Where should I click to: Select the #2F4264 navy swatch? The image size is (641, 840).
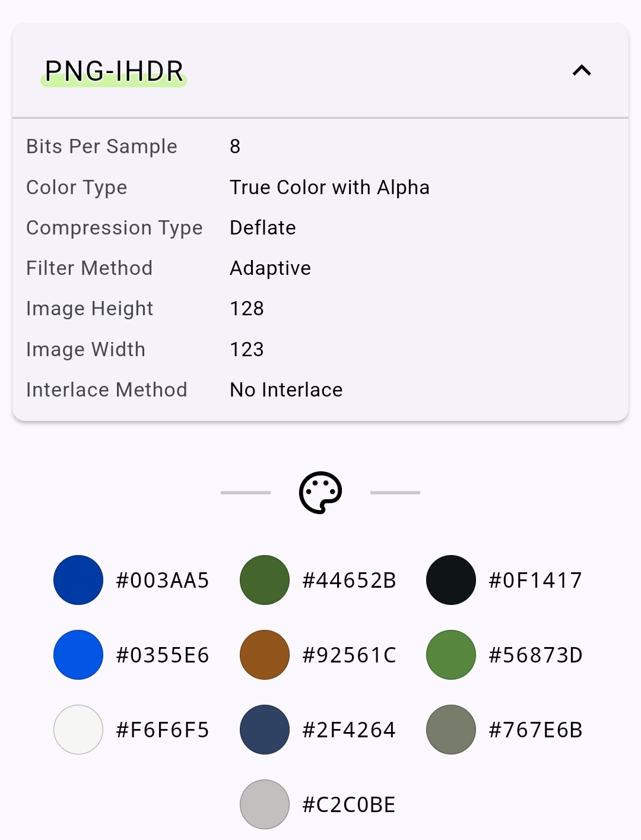point(265,730)
